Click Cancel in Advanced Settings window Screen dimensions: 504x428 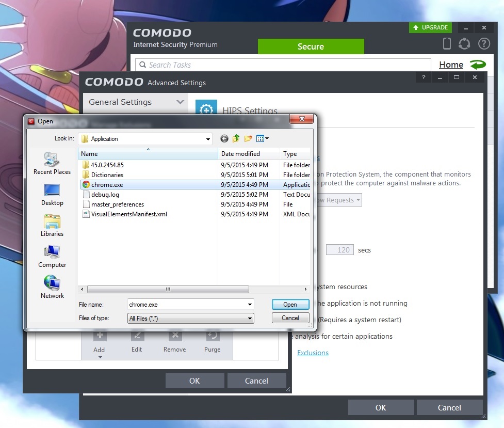[449, 407]
